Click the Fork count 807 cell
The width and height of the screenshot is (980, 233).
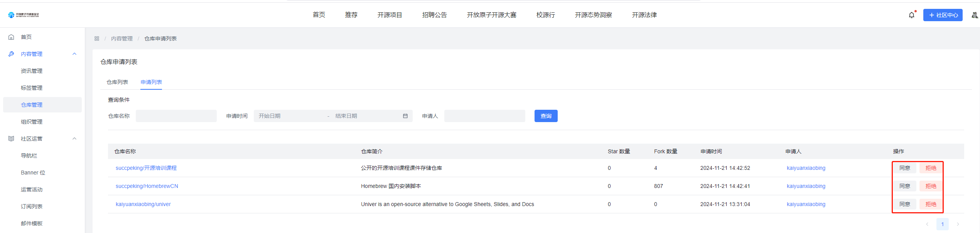(658, 186)
